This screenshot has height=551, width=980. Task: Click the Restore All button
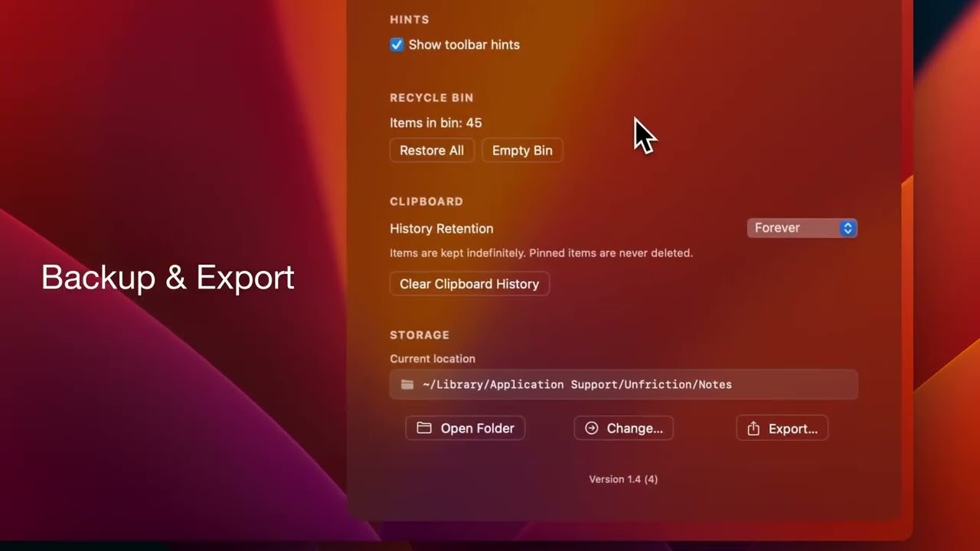point(432,150)
